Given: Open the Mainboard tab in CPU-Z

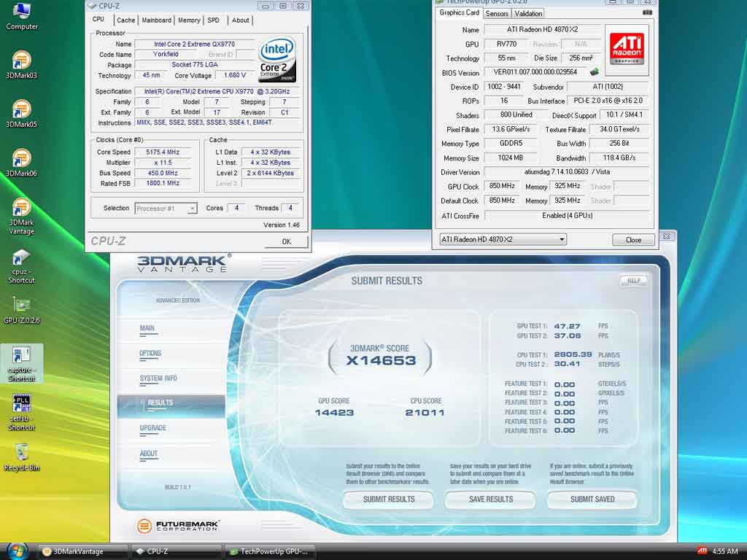Looking at the screenshot, I should click(156, 20).
